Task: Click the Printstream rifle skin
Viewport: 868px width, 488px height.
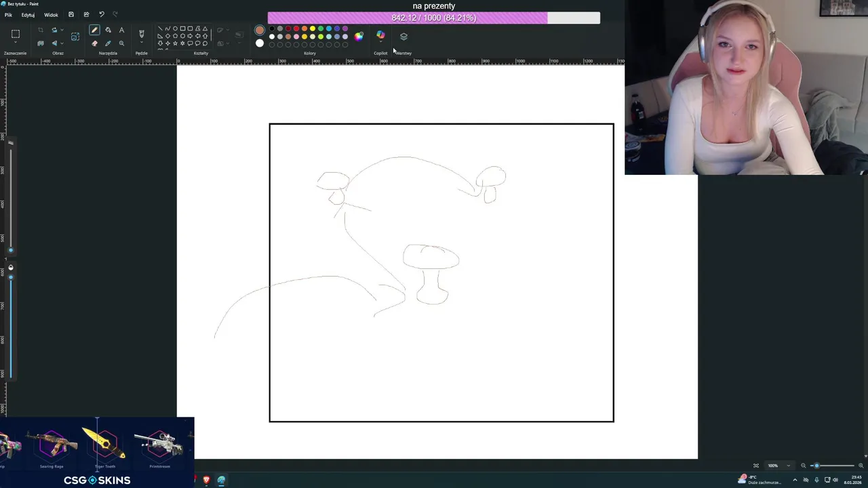Action: 159,446
